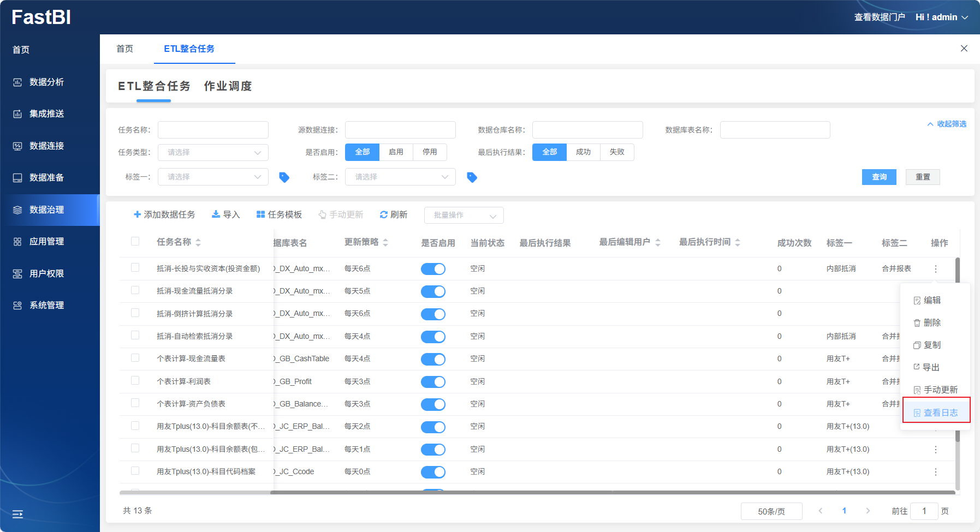Click 收起筛选 to collapse filters
Viewport: 980px width, 532px height.
947,124
